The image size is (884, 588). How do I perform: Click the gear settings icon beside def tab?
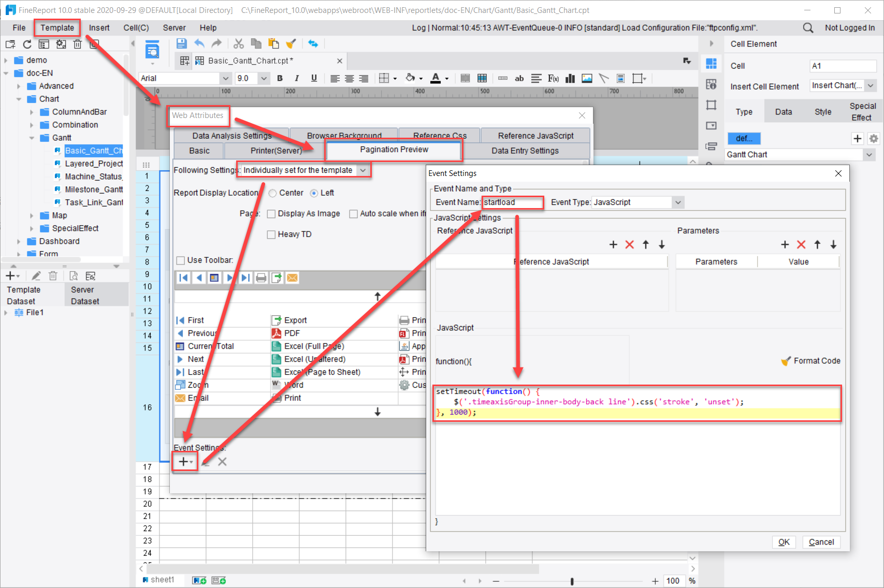click(874, 138)
